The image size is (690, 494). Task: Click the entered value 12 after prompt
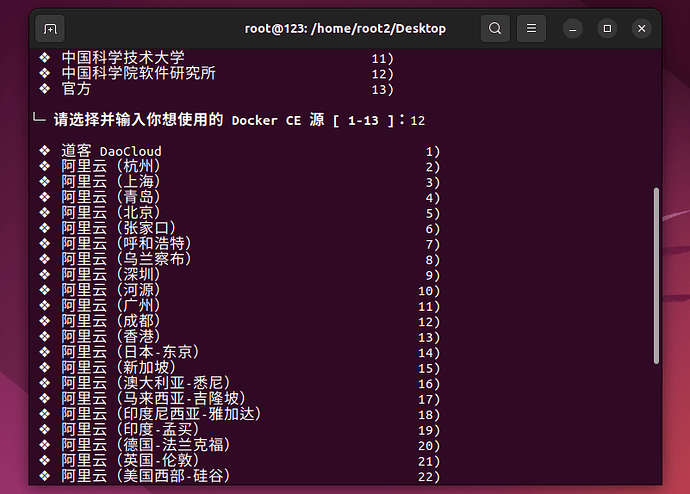tap(418, 121)
